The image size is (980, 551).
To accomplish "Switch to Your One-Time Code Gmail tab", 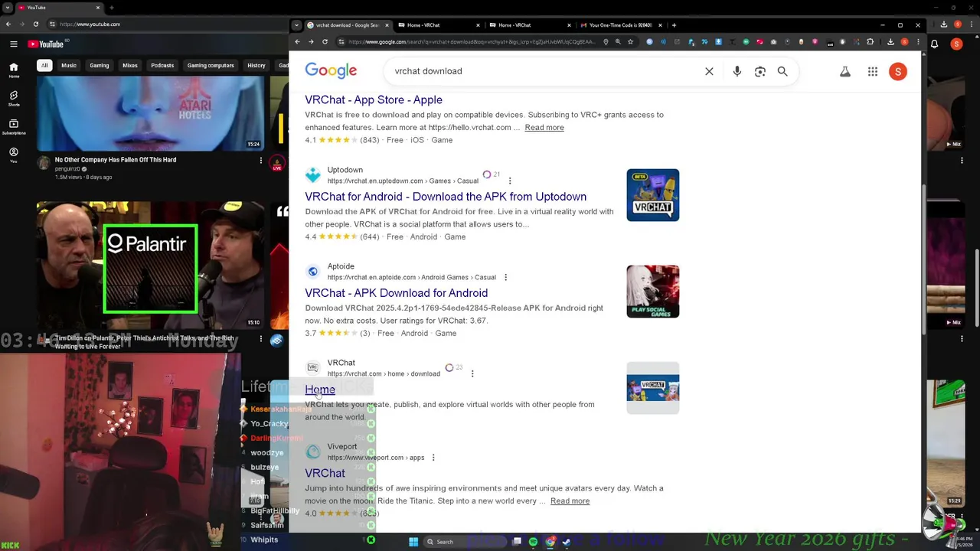I will (622, 25).
